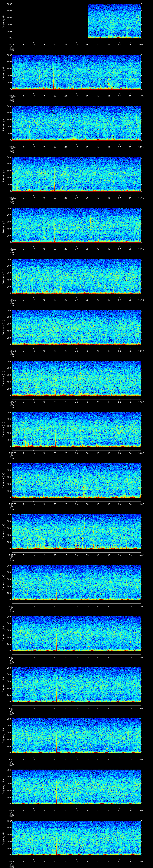Pick the 17:18:00 start time label
Screen dimensions: 153x868
(12, 504)
